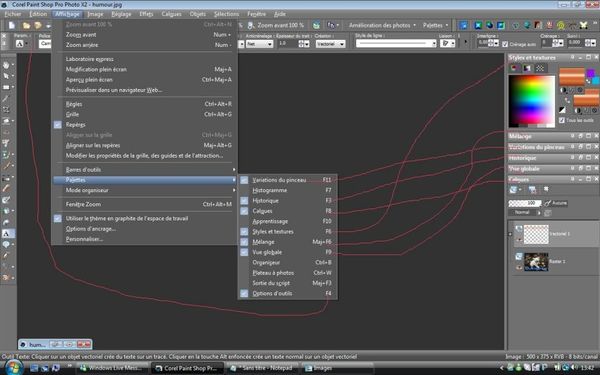The height and width of the screenshot is (375, 600).
Task: Open the Rainbow tab in Styles et textures
Action: [527, 68]
